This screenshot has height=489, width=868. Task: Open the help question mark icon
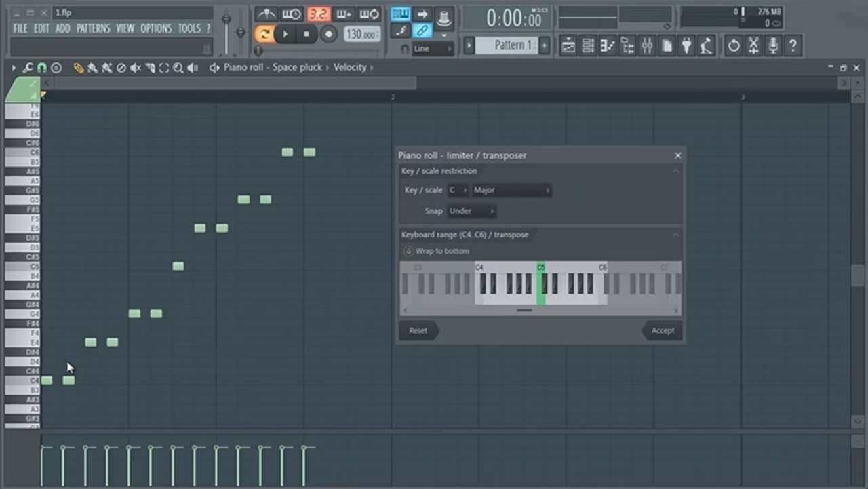tap(792, 46)
